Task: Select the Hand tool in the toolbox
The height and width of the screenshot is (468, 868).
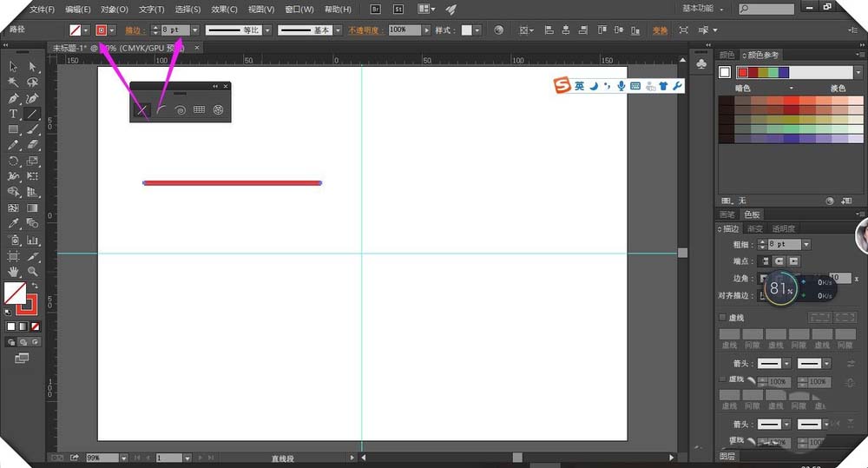Action: point(14,272)
